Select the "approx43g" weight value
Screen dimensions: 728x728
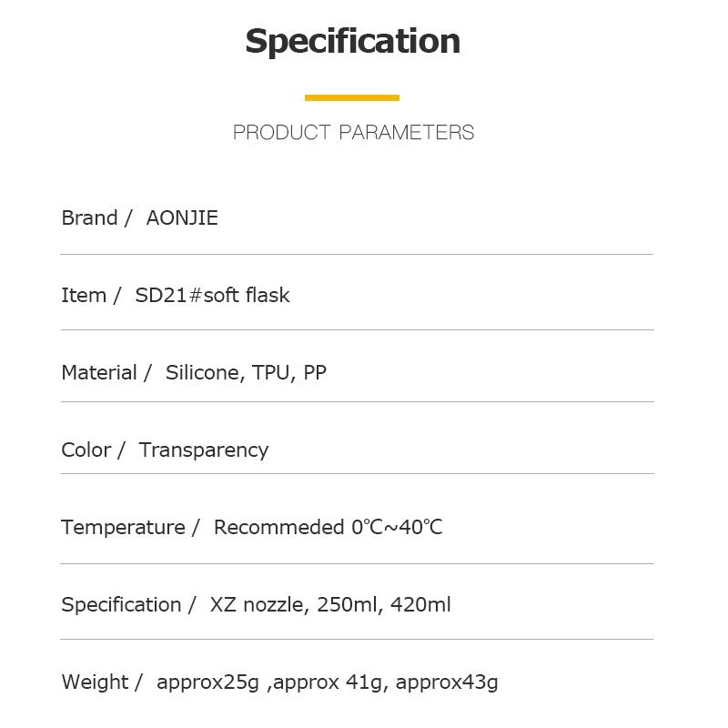(x=447, y=682)
